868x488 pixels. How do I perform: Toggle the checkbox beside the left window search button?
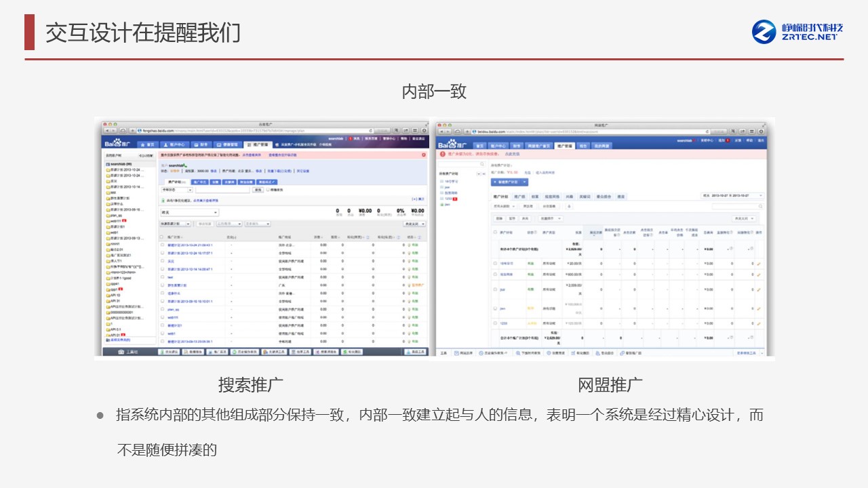coord(268,190)
